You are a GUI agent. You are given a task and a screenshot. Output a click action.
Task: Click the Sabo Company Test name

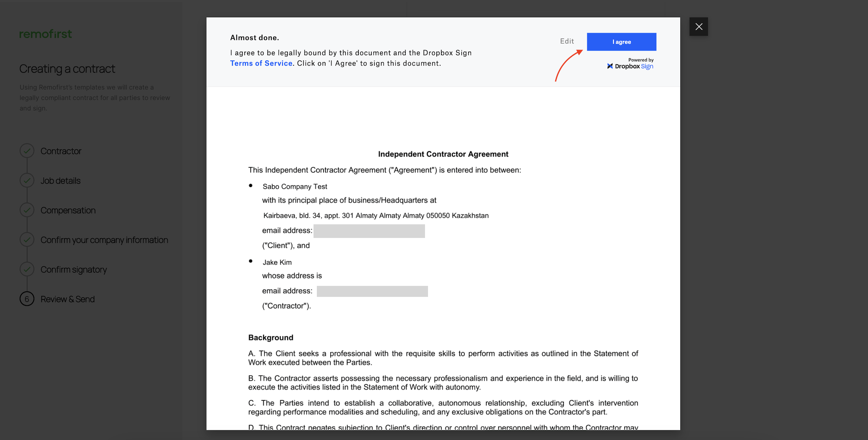click(295, 187)
